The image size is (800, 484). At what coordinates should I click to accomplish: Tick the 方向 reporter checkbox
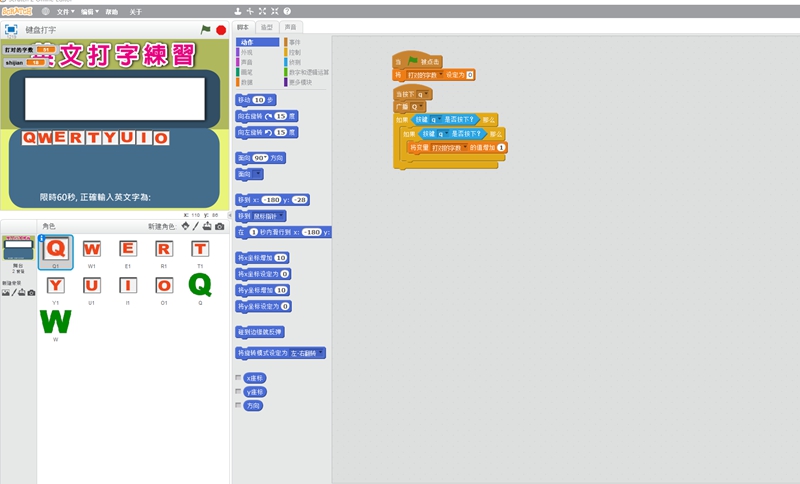click(x=237, y=406)
